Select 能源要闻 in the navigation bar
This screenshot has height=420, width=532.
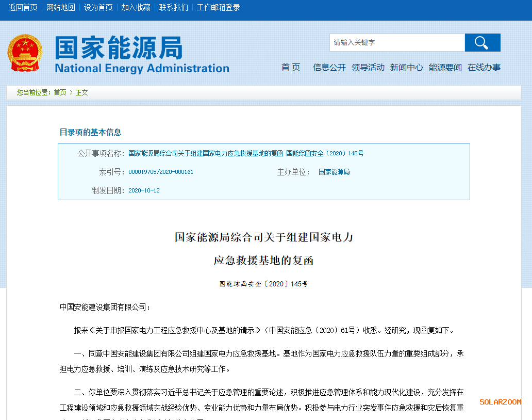[x=445, y=68]
